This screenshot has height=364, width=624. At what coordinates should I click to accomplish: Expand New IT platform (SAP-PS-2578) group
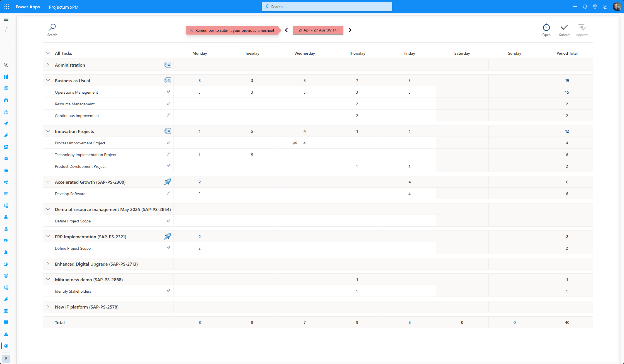click(x=48, y=307)
